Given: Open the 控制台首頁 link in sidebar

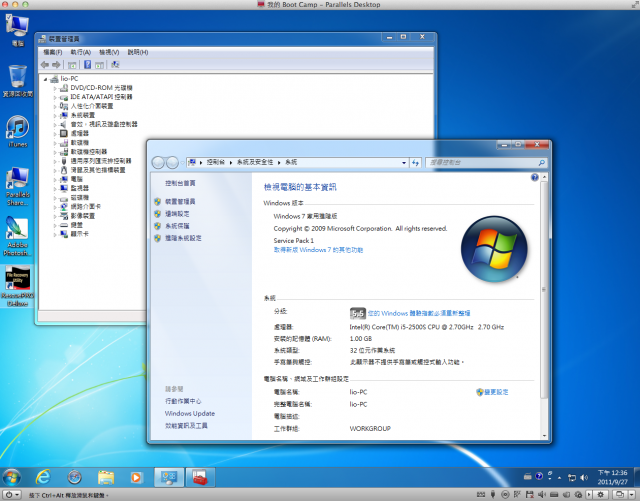Looking at the screenshot, I should pyautogui.click(x=180, y=183).
